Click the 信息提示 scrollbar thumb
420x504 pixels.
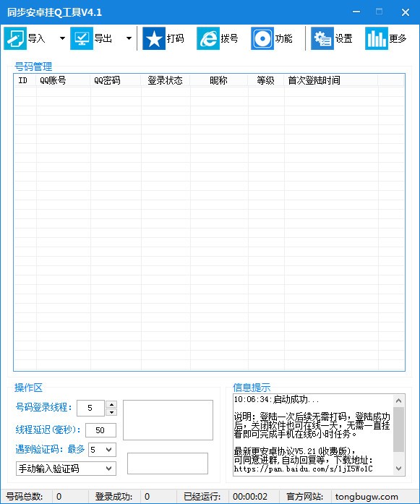[399, 429]
